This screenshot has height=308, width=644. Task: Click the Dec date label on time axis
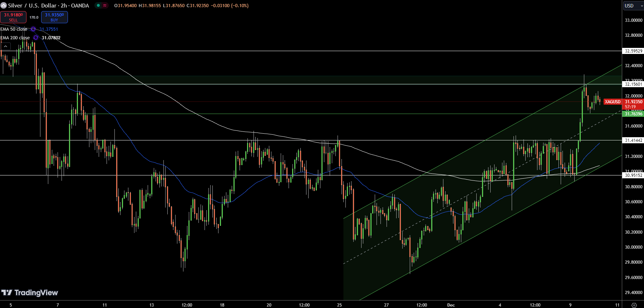click(451, 305)
